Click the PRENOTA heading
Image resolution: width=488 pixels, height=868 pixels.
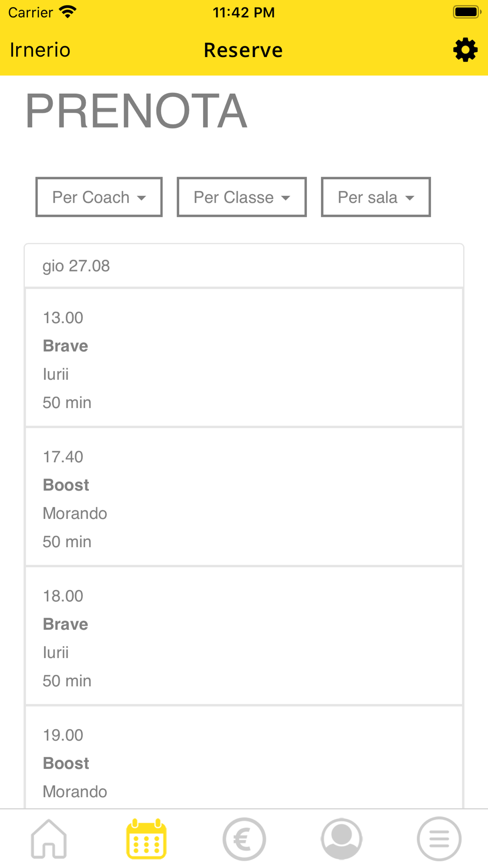[x=137, y=111]
